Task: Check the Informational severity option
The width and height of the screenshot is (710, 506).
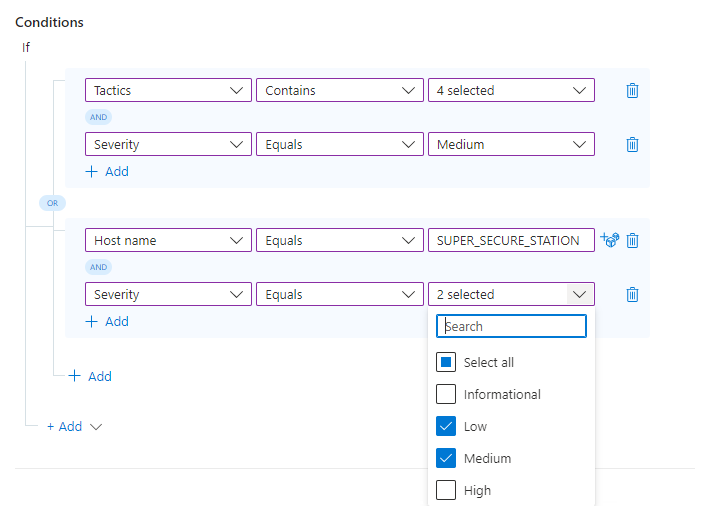Action: [x=446, y=395]
